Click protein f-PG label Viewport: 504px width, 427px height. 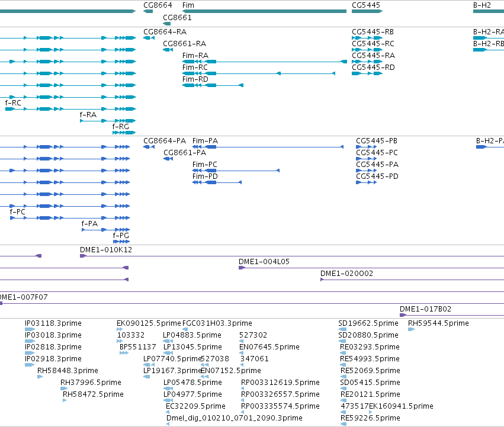[121, 236]
